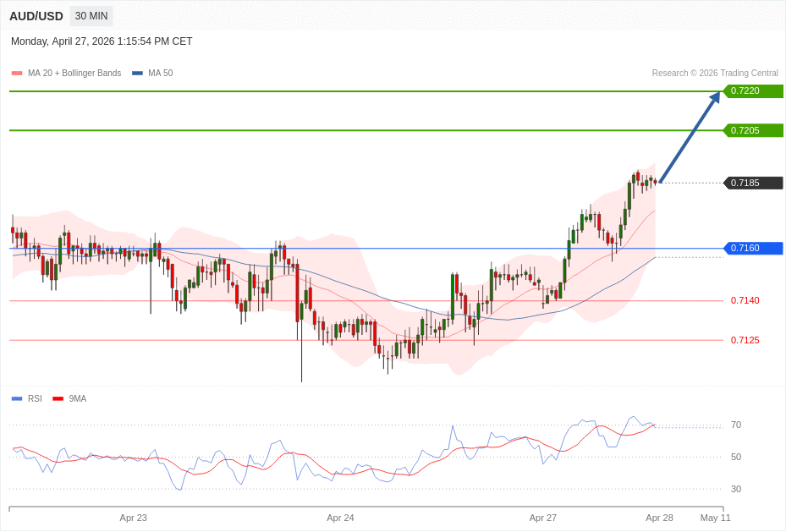Image resolution: width=786 pixels, height=532 pixels.
Task: Click the chart timestamp Monday, April 27, 2026
Action: pos(102,41)
